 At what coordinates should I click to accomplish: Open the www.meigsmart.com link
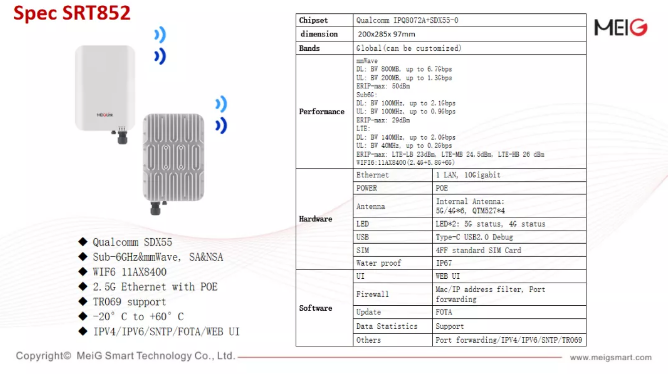tap(610, 357)
